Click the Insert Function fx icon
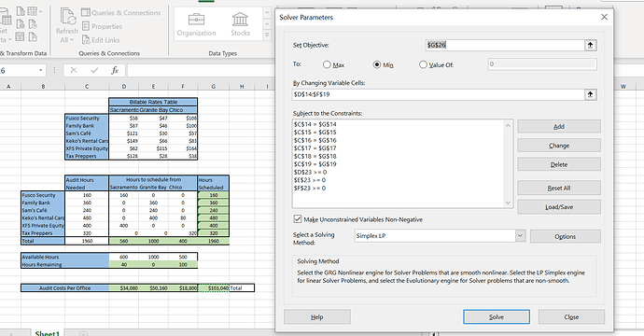The image size is (644, 336). pos(115,70)
